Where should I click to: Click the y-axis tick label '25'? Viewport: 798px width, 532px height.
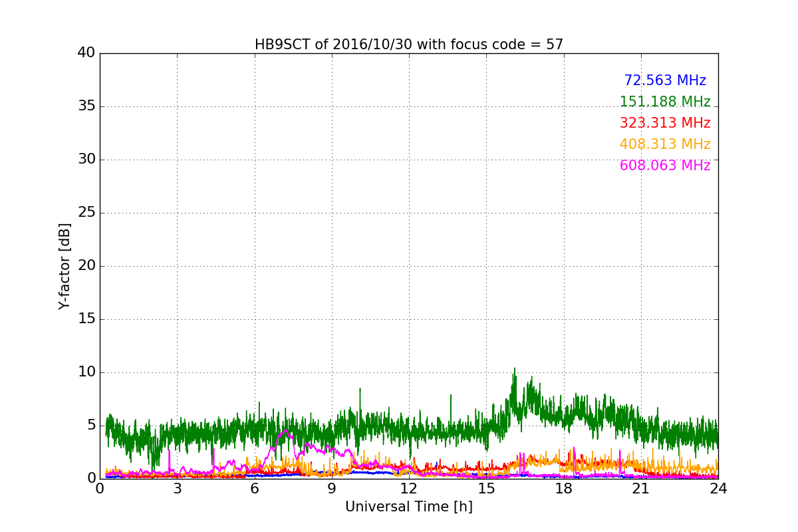pyautogui.click(x=86, y=213)
